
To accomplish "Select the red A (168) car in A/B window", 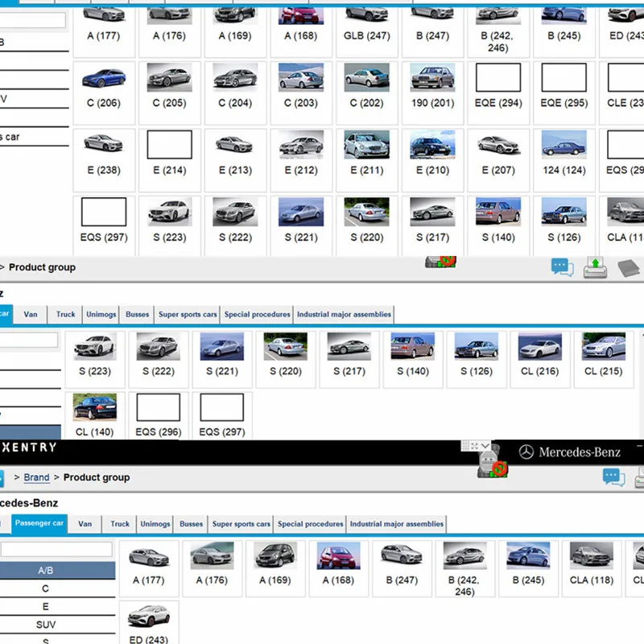I will [338, 568].
